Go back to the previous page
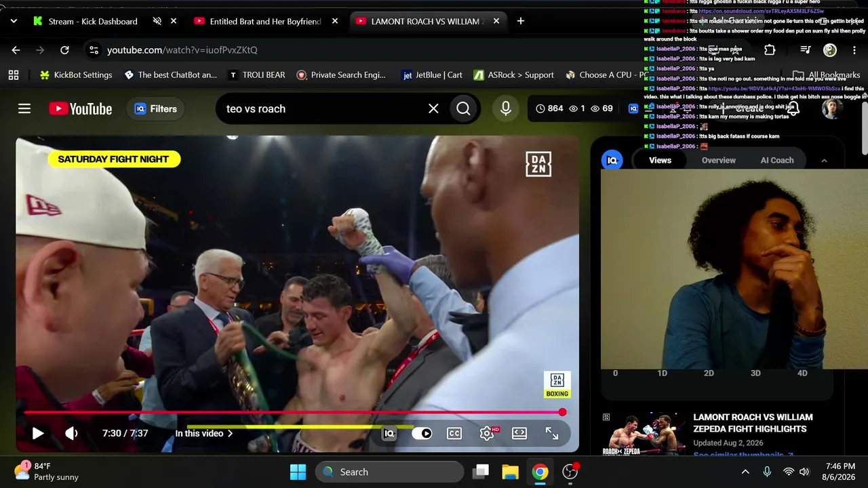The image size is (868, 488). point(16,50)
